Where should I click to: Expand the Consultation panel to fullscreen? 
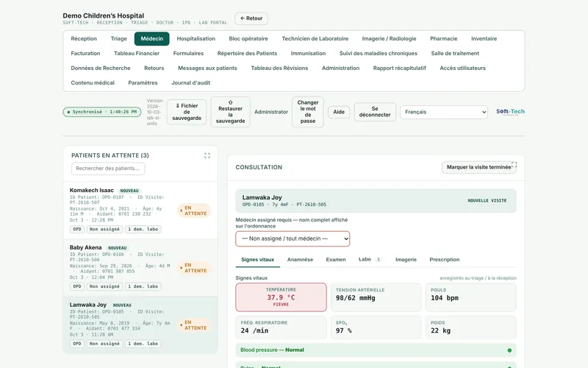[514, 164]
